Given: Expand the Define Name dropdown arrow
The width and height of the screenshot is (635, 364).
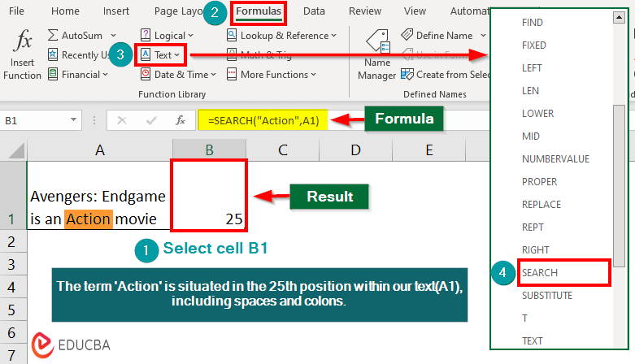Looking at the screenshot, I should [483, 36].
